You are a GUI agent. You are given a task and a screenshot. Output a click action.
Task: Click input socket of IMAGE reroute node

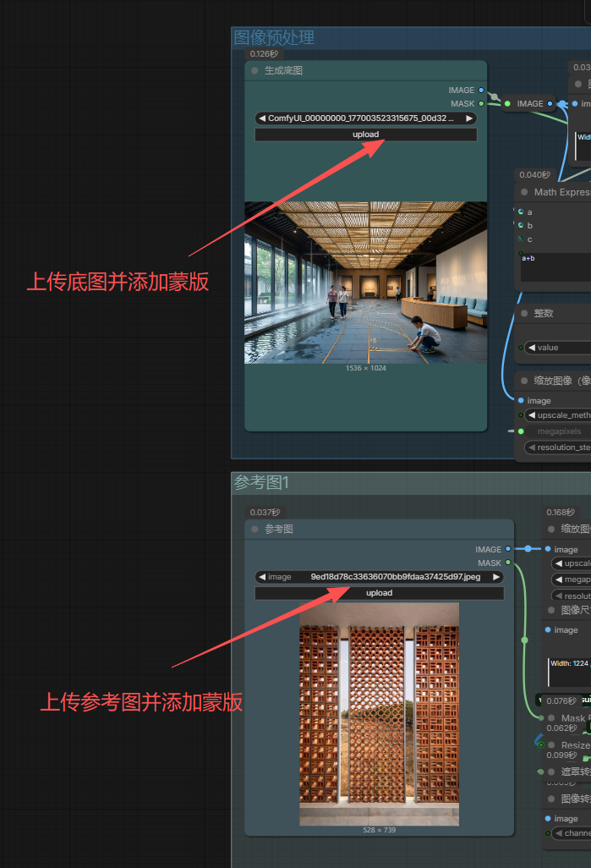pos(507,103)
